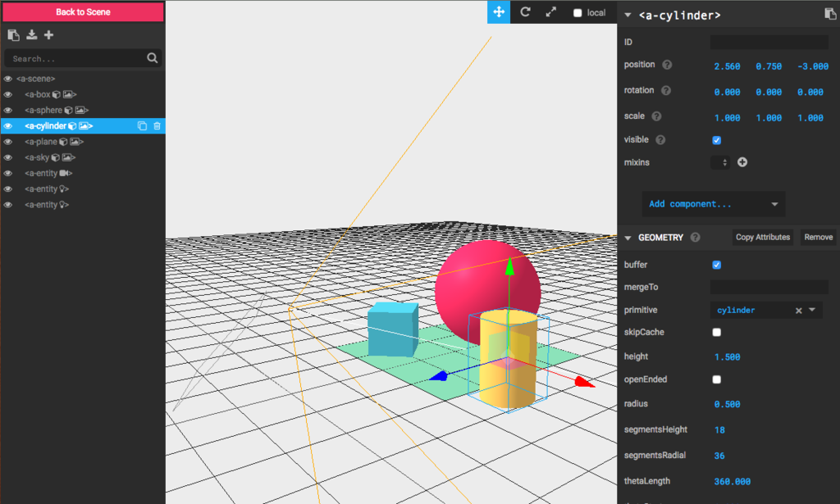Toggle visibility eye of a-cylinder
This screenshot has width=840, height=504.
coord(7,126)
